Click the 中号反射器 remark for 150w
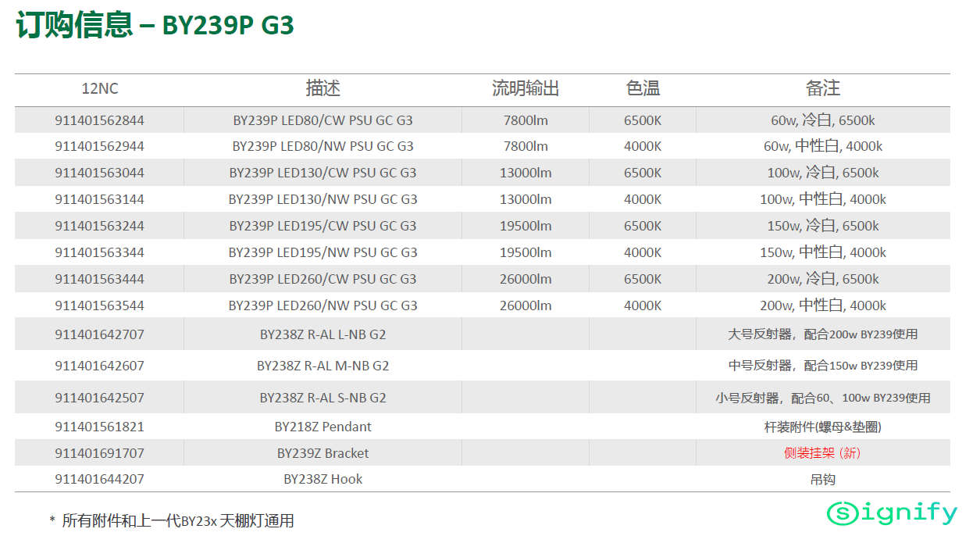 [822, 366]
